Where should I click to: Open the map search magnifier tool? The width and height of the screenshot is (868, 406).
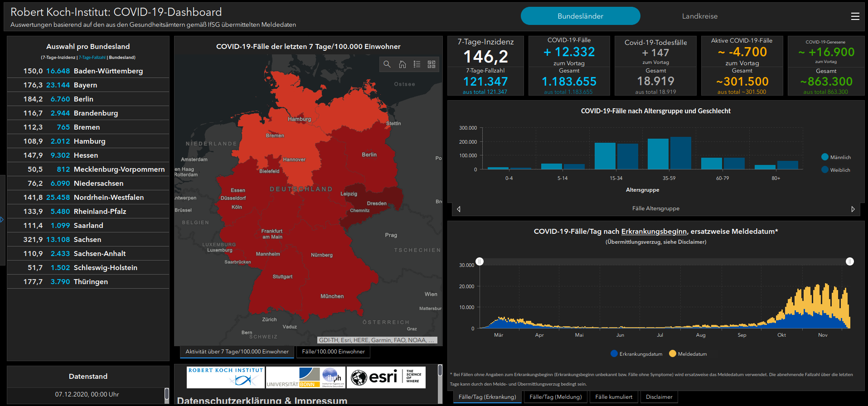coord(387,64)
